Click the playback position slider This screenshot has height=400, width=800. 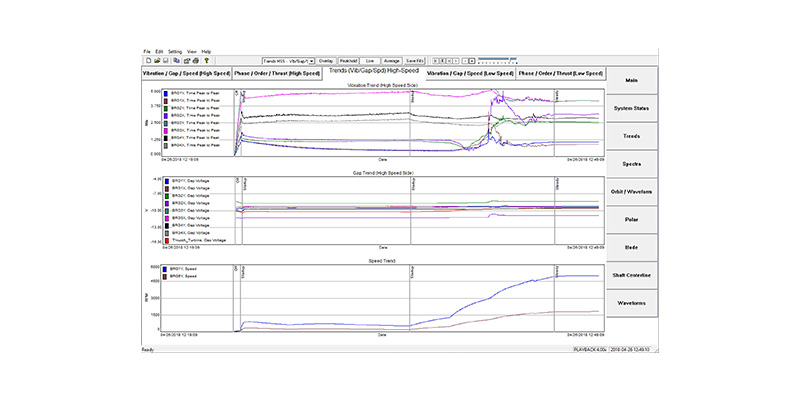[500, 60]
